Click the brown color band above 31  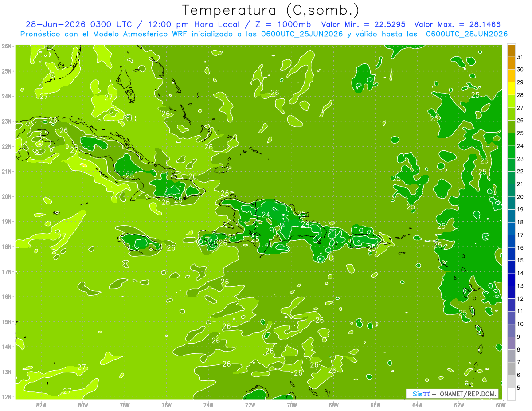[511, 51]
